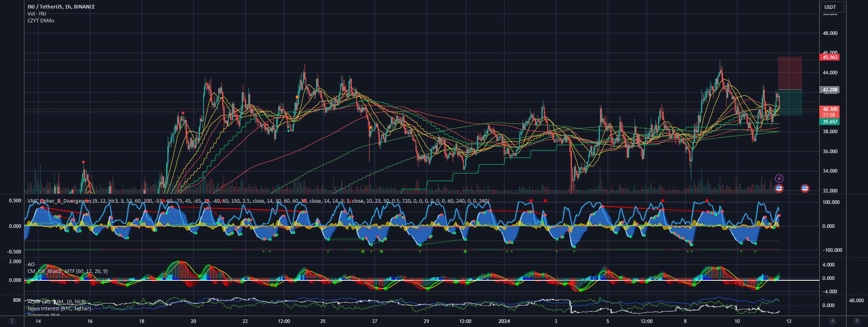Click the 18 date label on the time axis

(x=141, y=321)
